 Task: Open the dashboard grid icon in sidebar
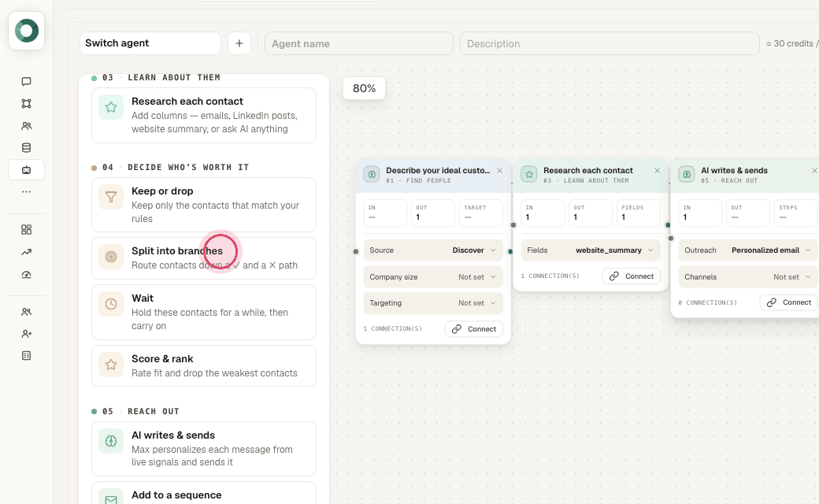[x=26, y=230]
